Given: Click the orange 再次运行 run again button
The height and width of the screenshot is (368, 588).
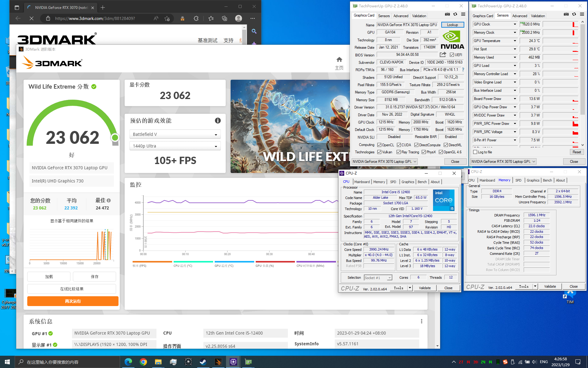Looking at the screenshot, I should 73,301.
